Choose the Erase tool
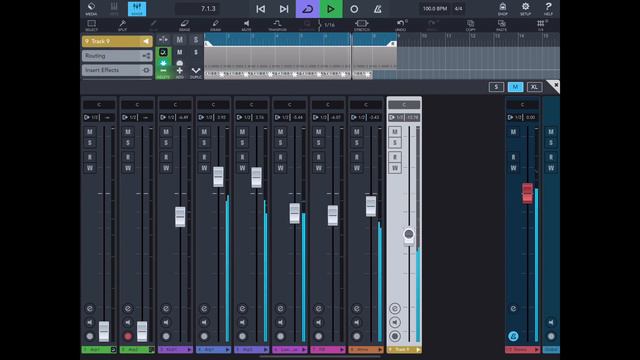Screen dimensions: 640x360 184,25
